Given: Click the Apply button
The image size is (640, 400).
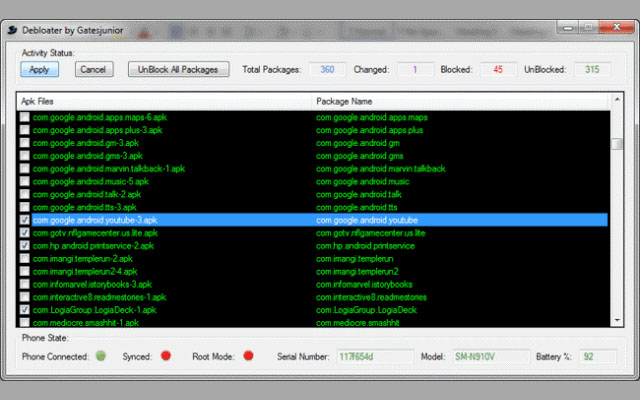Looking at the screenshot, I should pyautogui.click(x=40, y=69).
